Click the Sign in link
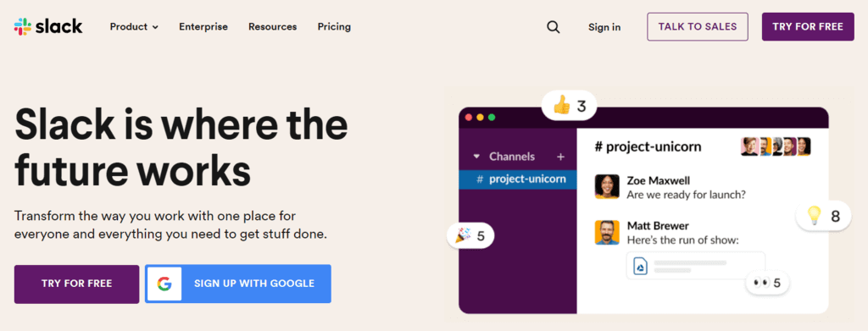The image size is (868, 331). (604, 27)
